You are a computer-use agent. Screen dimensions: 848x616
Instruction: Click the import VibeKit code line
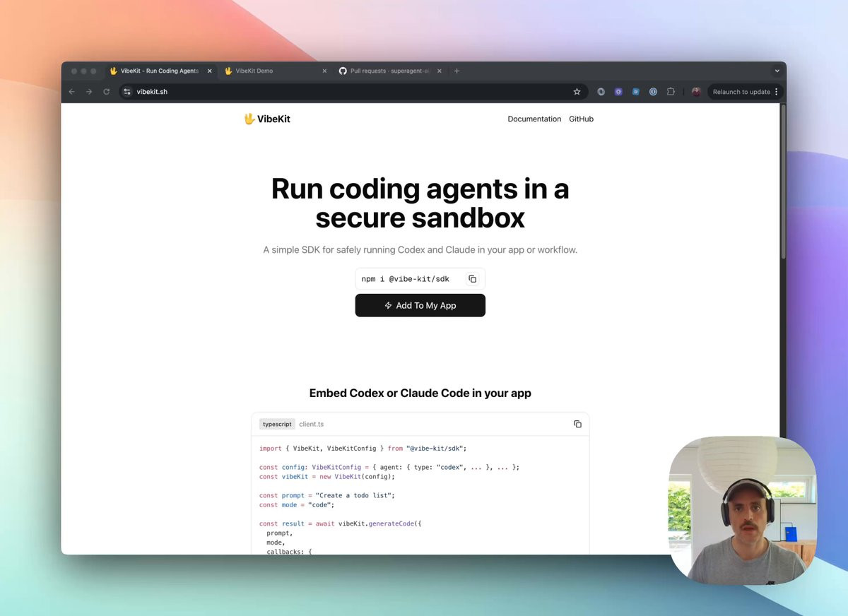point(363,448)
